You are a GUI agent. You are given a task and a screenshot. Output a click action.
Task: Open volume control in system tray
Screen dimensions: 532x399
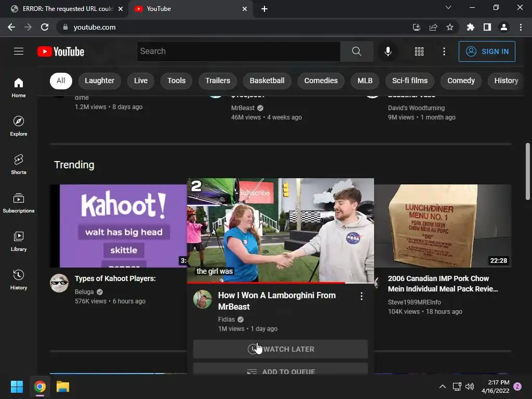coord(470,387)
